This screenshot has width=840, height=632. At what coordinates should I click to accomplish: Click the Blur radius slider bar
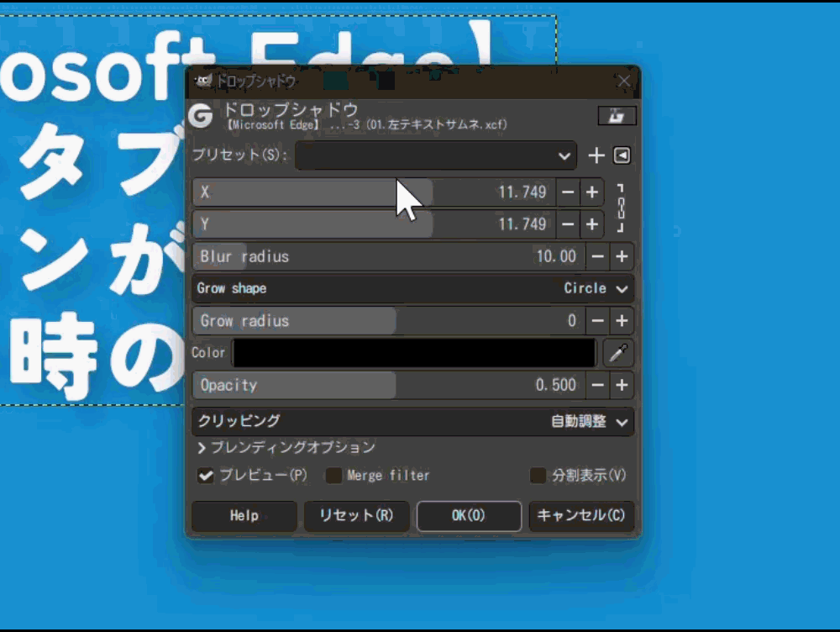click(390, 257)
